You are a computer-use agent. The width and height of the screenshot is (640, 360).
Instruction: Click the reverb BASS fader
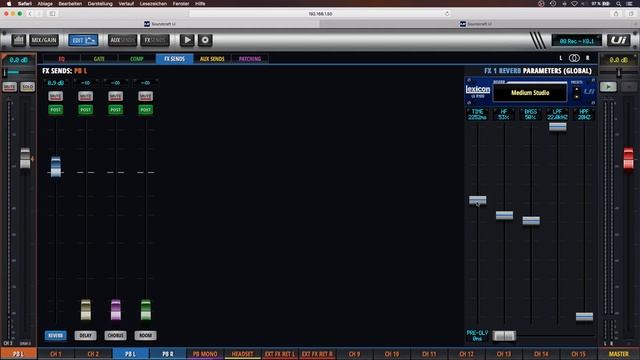[531, 221]
